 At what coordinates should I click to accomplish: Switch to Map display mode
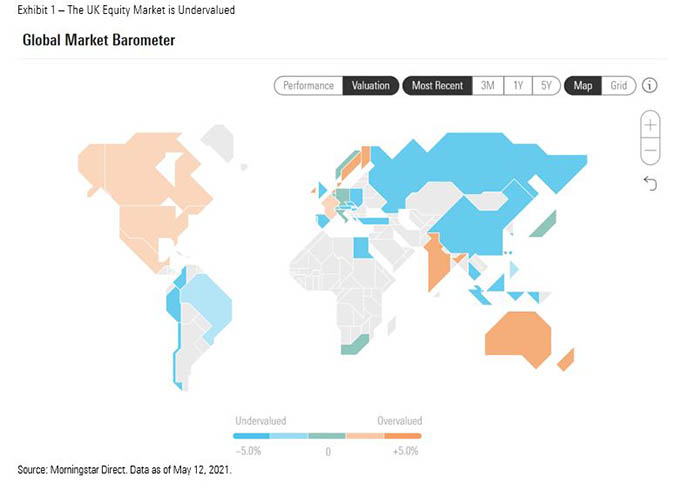point(583,86)
